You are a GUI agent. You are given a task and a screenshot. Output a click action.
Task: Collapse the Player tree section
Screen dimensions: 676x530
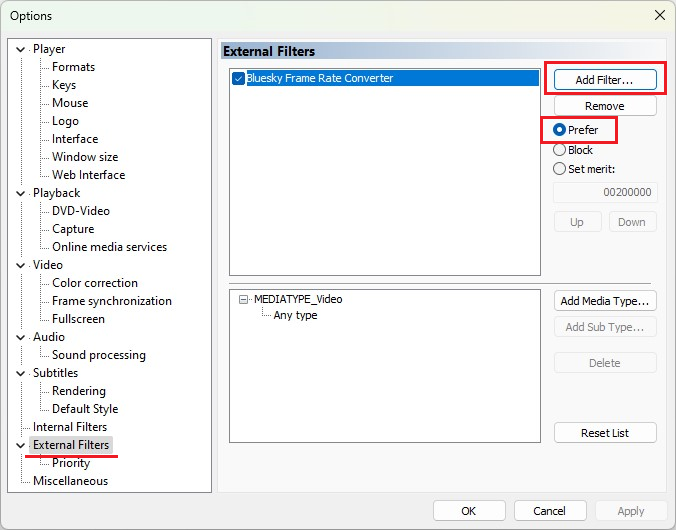20,50
